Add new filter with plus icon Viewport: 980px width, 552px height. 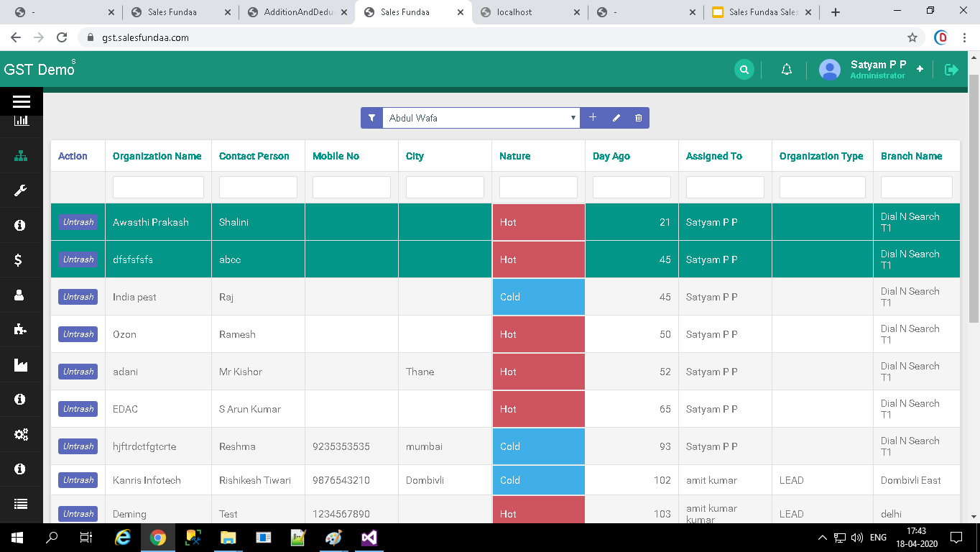[593, 118]
